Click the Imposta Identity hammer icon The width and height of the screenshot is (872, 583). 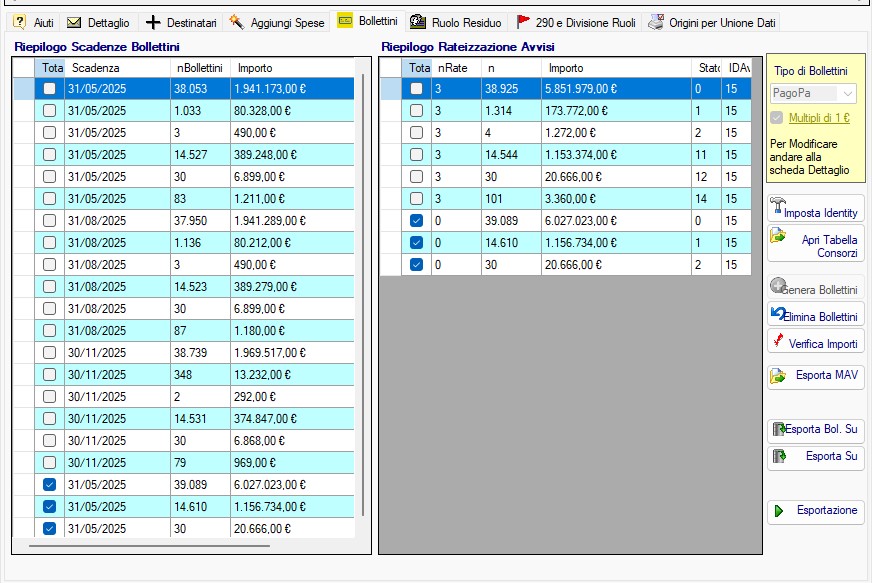pyautogui.click(x=777, y=208)
